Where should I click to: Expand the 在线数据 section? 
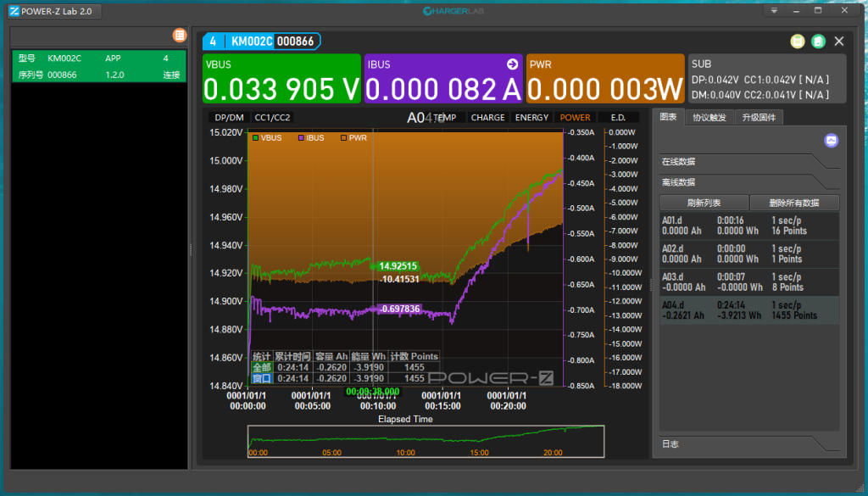(749, 162)
